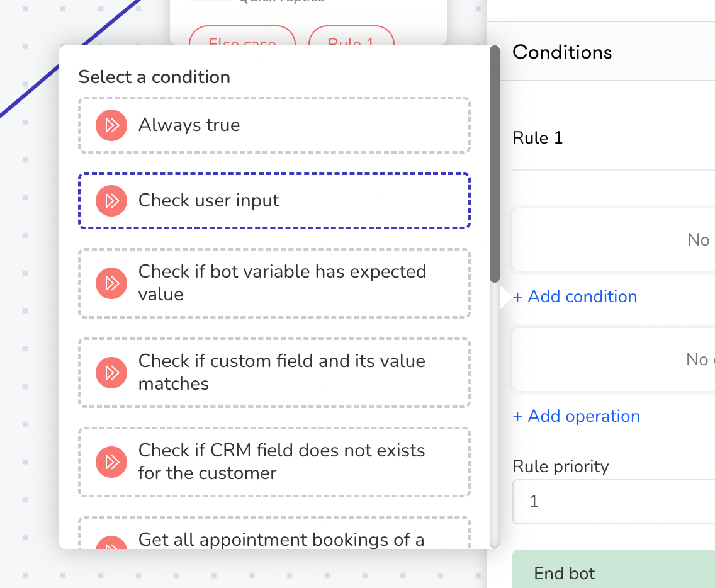Select the End bot option

click(614, 569)
